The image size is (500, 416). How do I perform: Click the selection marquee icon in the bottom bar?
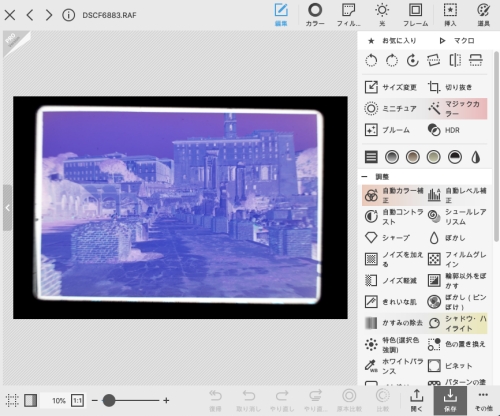(x=12, y=400)
